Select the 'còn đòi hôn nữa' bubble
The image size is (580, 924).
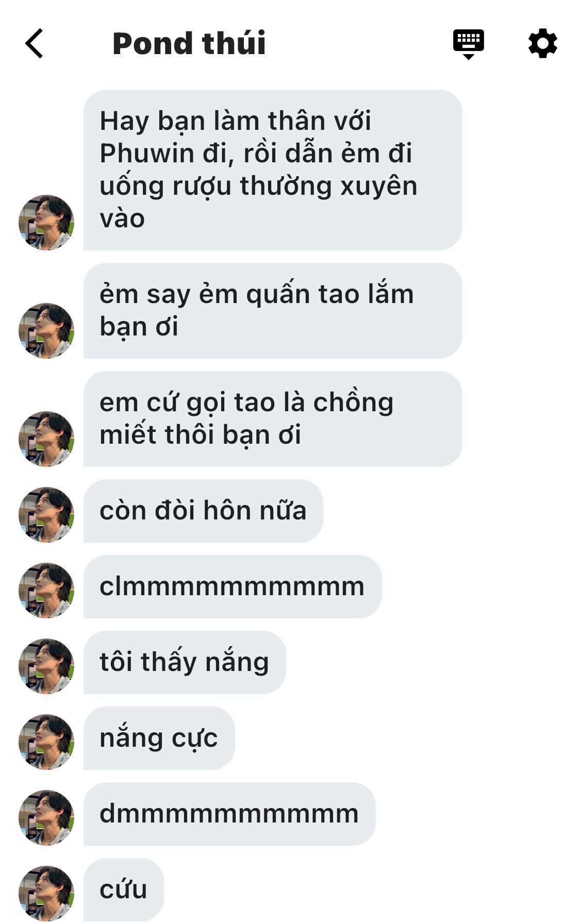(203, 511)
